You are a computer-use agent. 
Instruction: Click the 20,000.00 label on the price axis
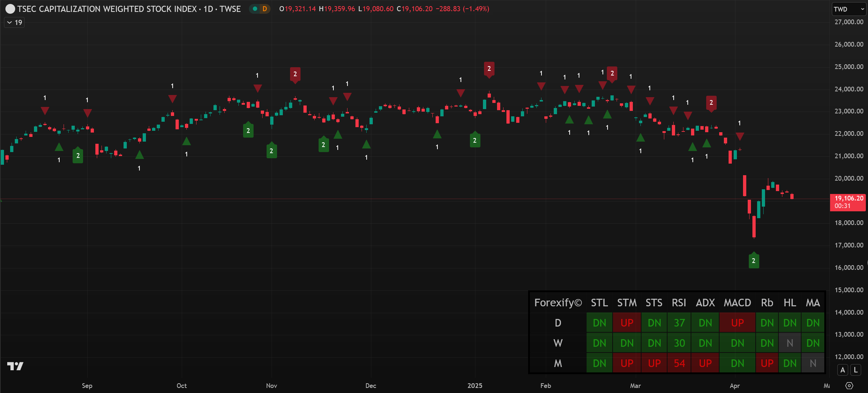coord(848,178)
